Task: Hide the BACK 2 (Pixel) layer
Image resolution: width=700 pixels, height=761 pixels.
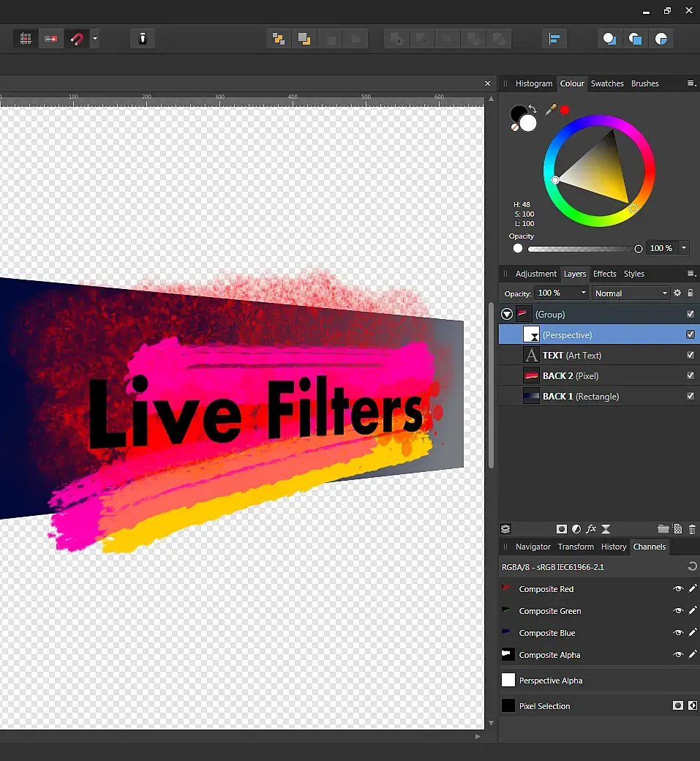Action: tap(690, 375)
